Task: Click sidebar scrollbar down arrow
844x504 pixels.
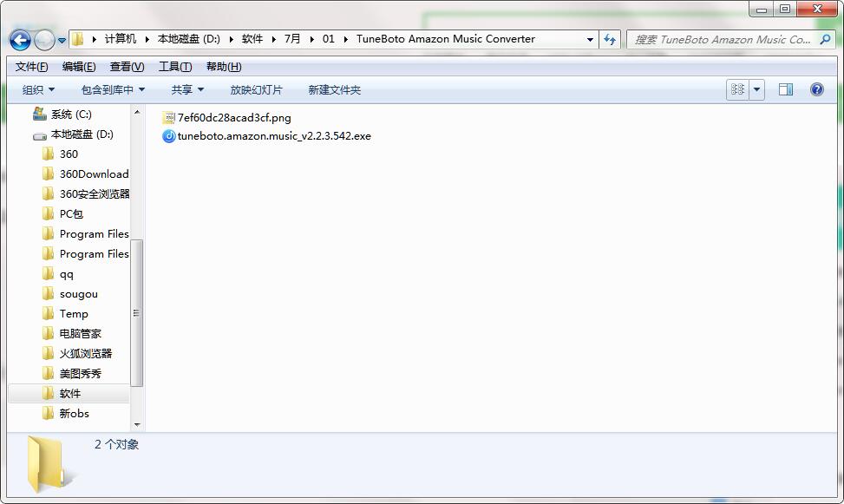Action: 137,425
